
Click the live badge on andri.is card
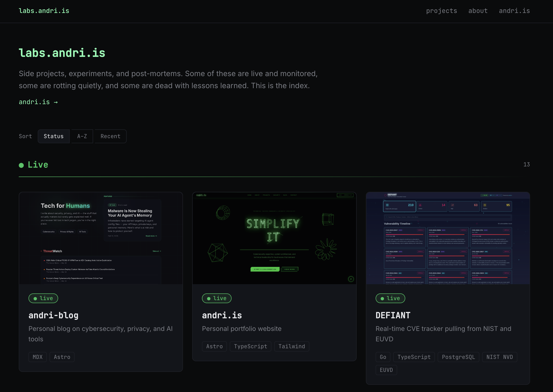[x=217, y=298]
